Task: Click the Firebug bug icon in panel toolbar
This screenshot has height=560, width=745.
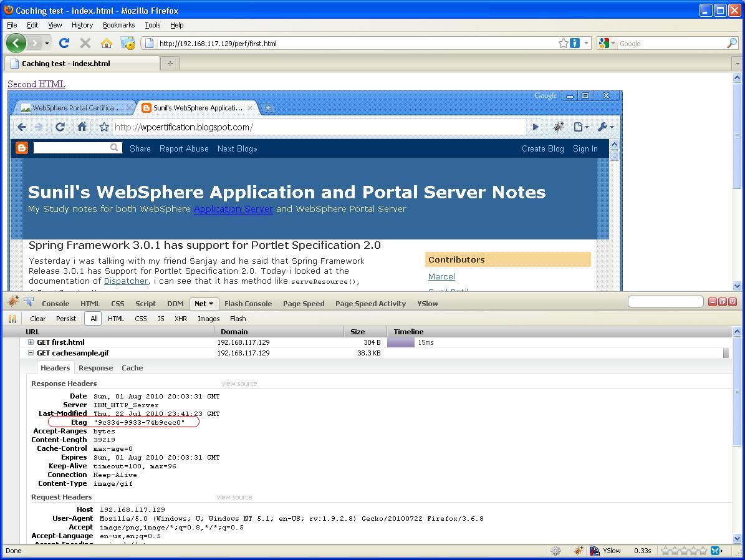Action: 13,302
